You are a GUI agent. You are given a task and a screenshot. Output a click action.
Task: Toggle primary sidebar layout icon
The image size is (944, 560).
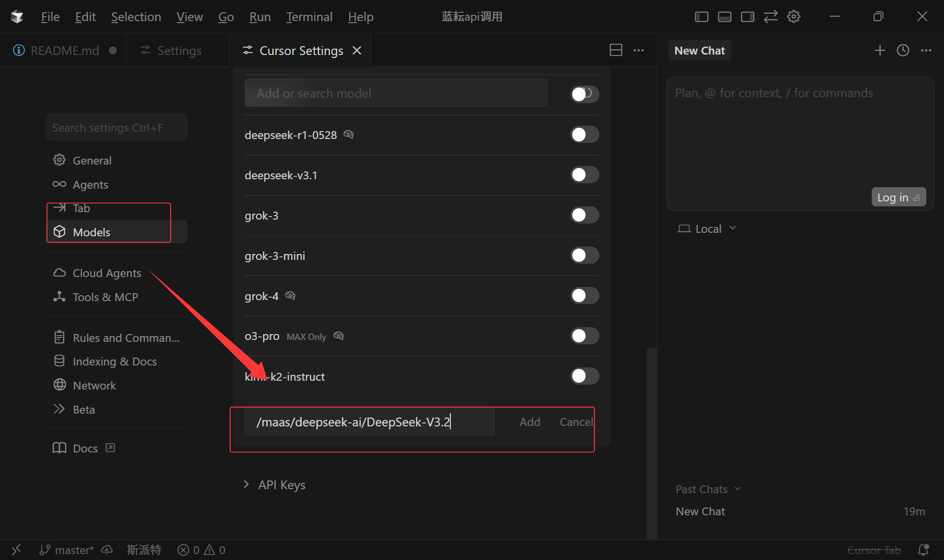(x=702, y=17)
